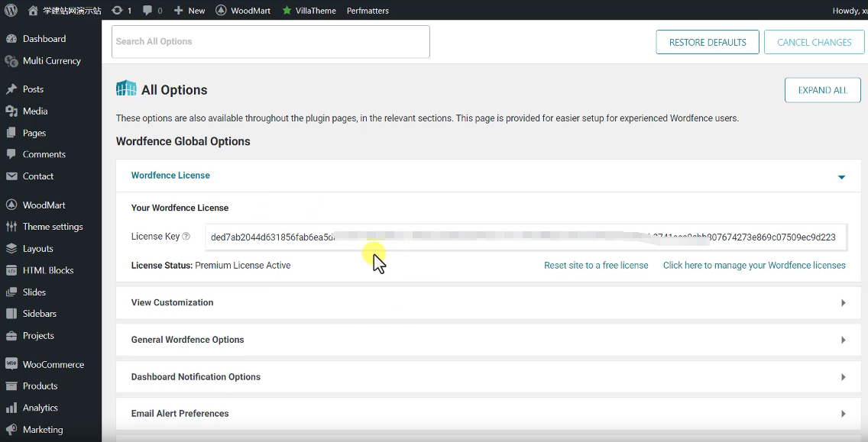Click the EXPAND ALL button

click(x=823, y=90)
